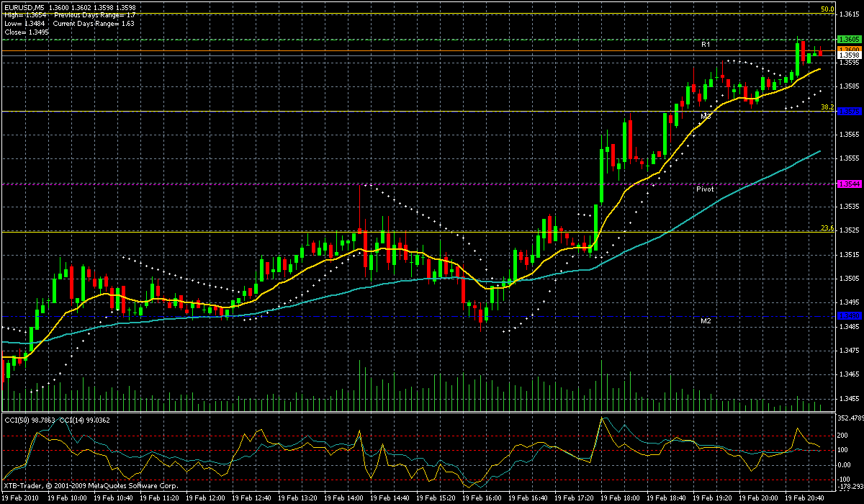Click the 1.3475 price axis value
Viewport: 864px width, 504px height.
click(x=850, y=351)
